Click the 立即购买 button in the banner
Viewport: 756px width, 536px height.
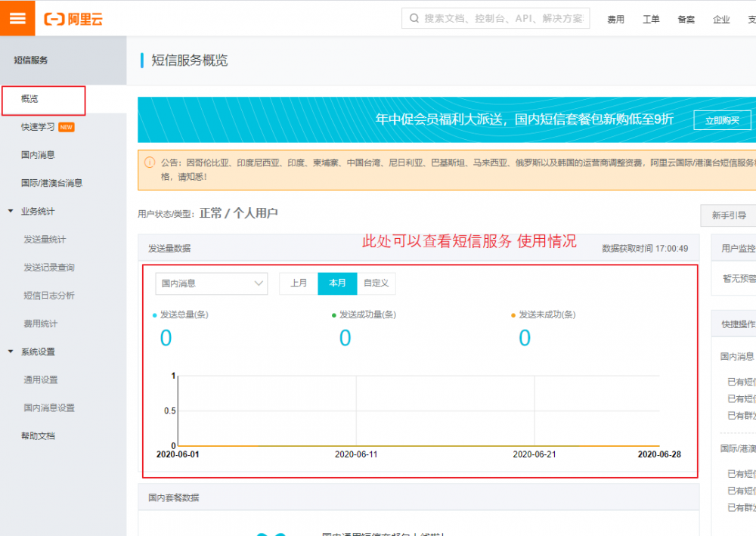[x=722, y=119]
